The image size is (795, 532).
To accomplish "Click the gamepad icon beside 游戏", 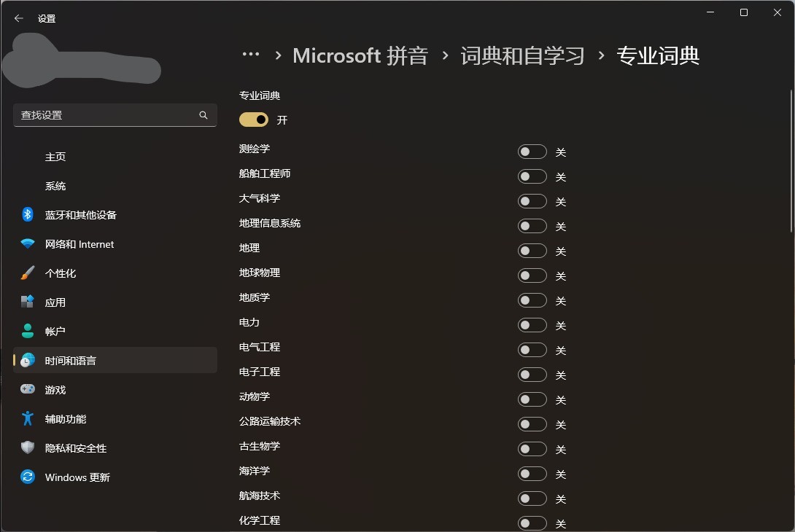I will tap(28, 390).
